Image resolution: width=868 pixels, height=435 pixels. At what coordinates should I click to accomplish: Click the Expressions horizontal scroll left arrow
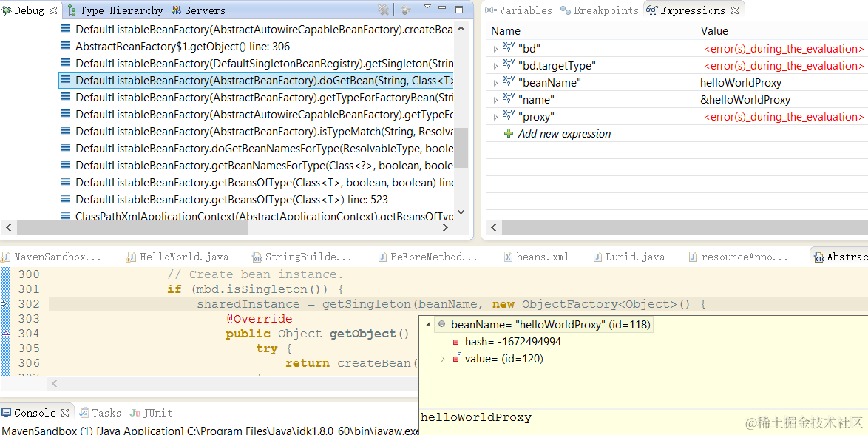(x=495, y=227)
